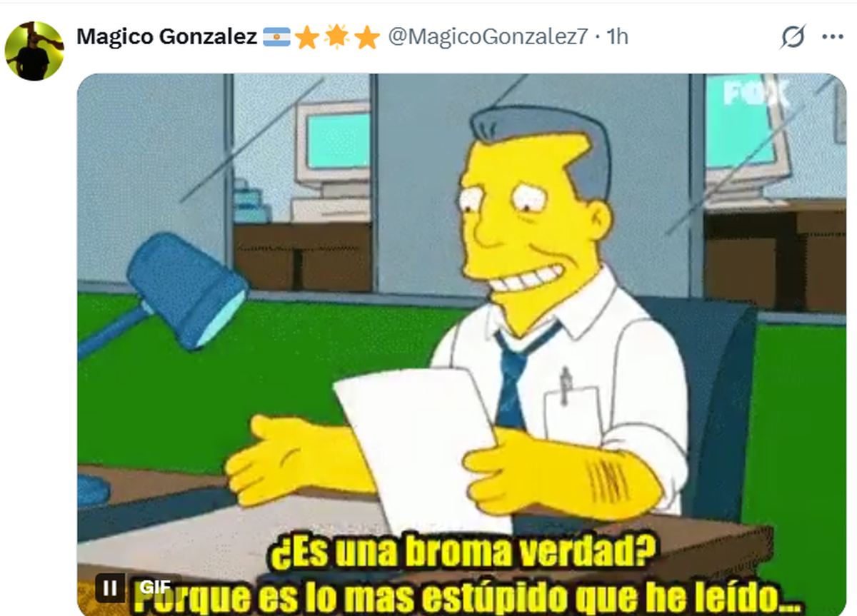Click the GIF badge label
Viewport: 857px width, 616px height.
155,587
